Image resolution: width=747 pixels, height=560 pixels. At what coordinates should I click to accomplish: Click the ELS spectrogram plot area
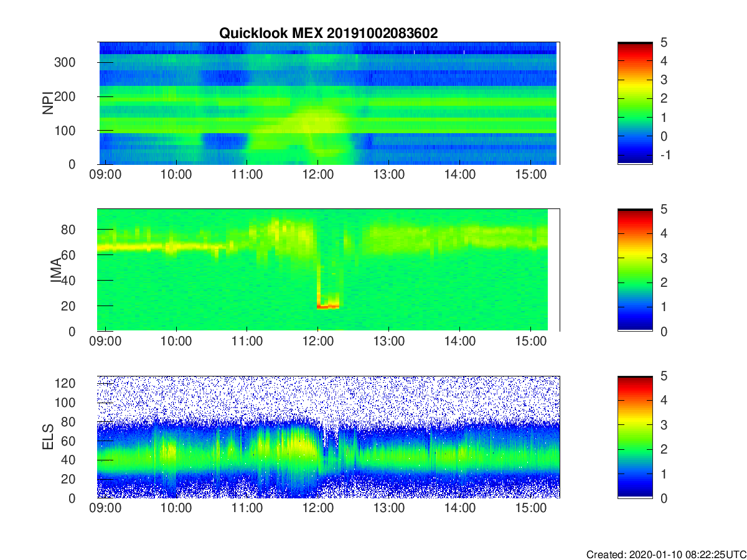(x=329, y=437)
